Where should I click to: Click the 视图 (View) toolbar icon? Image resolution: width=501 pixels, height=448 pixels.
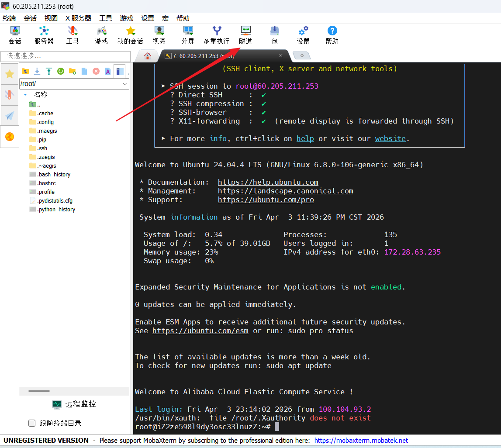pos(159,35)
